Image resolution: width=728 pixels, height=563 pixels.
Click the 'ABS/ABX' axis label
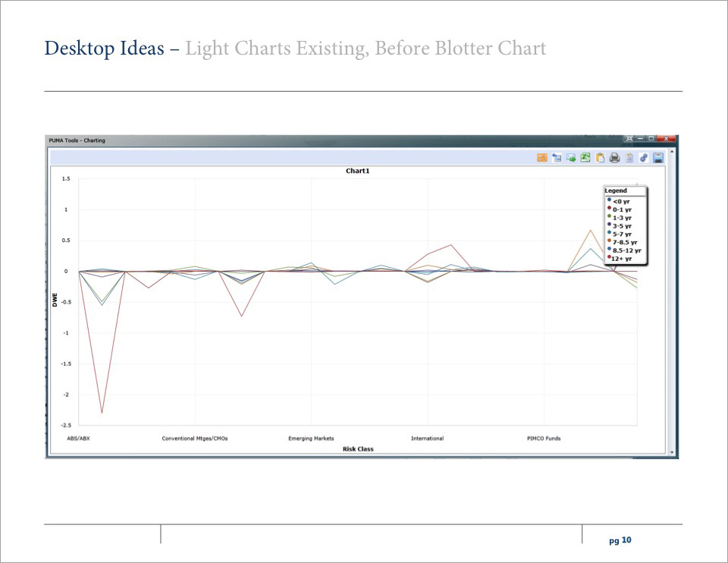tap(79, 439)
